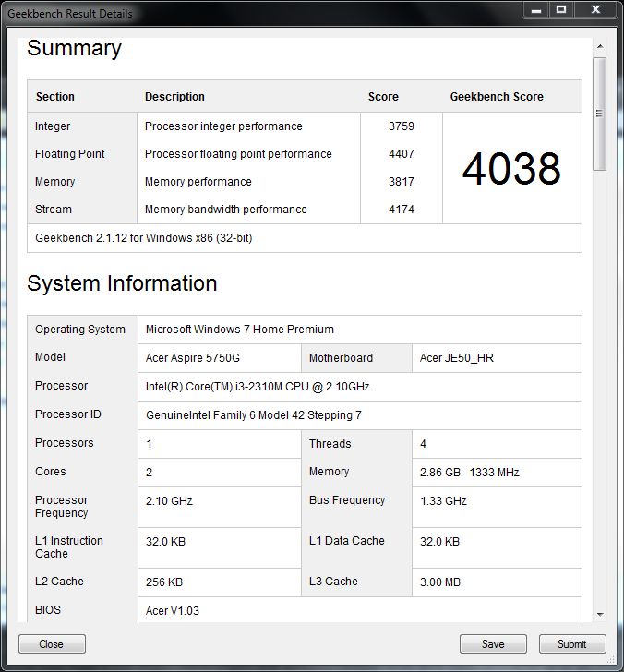
Task: Click the 'Motherboard' label
Action: (342, 358)
